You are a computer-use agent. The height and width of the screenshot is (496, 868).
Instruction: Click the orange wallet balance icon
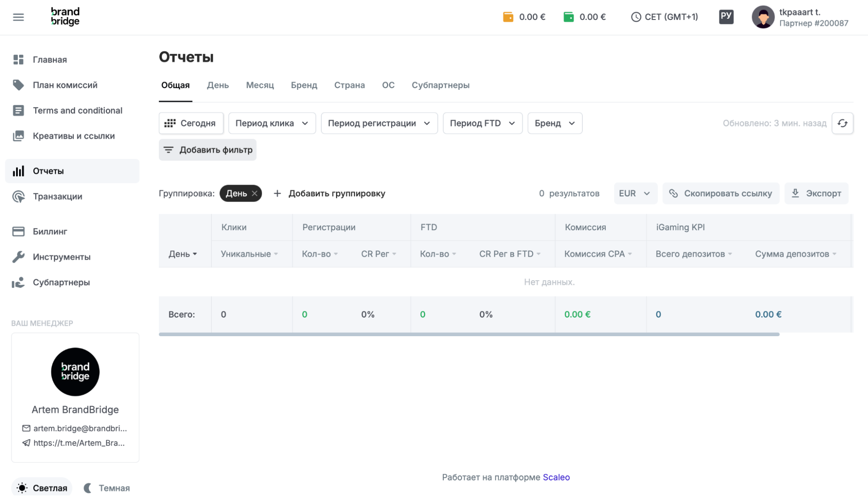point(508,17)
